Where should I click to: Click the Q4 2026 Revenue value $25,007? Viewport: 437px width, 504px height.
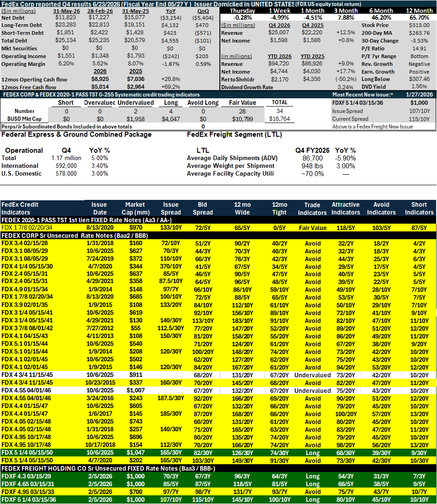[278, 32]
